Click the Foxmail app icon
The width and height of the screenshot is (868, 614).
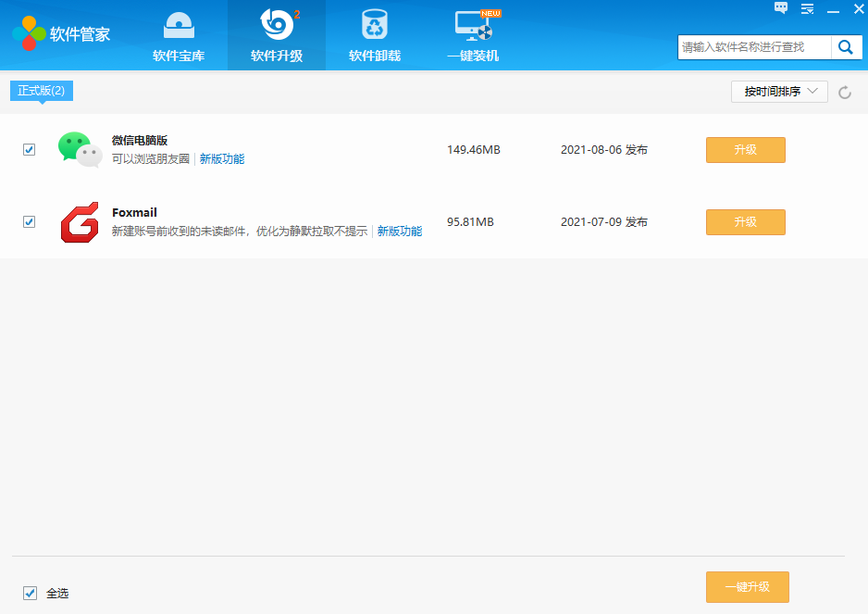pyautogui.click(x=80, y=222)
